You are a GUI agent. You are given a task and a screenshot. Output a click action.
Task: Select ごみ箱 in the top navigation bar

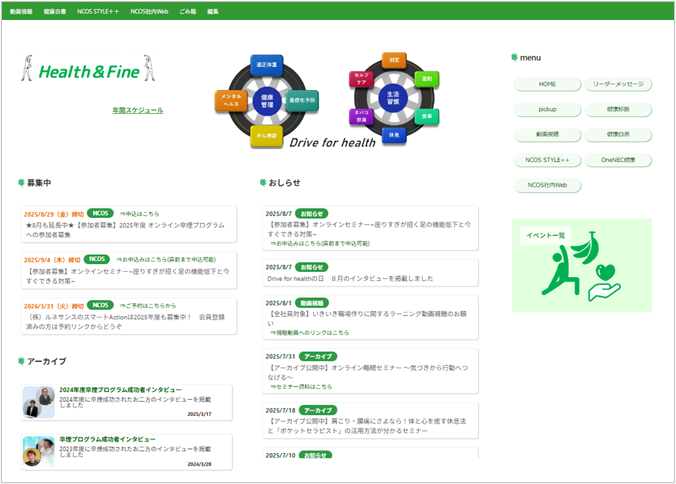[x=187, y=11]
